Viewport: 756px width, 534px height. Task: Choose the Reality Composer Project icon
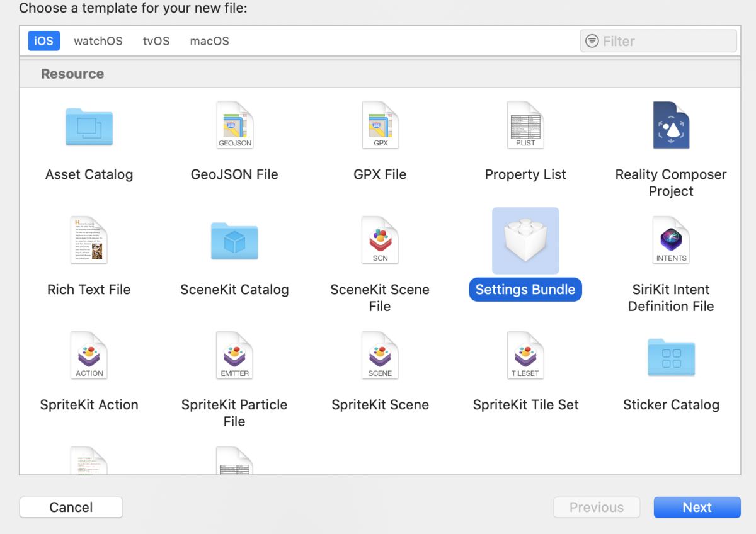coord(671,125)
